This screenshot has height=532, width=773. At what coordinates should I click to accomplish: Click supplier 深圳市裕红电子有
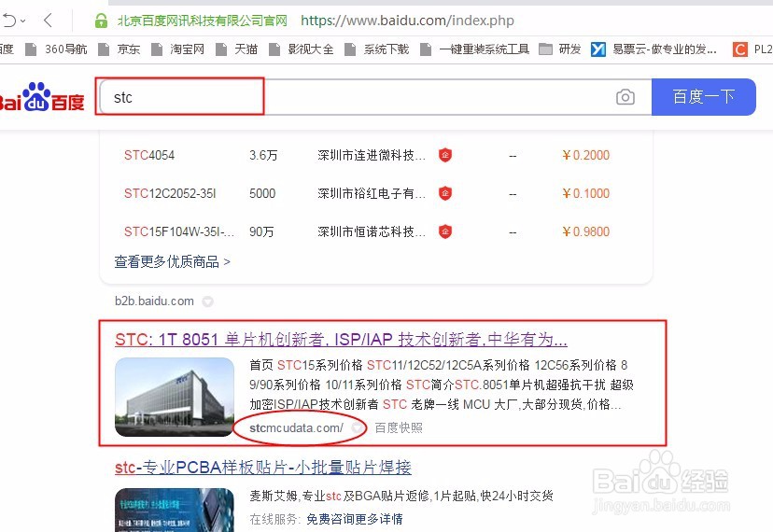[x=372, y=193]
